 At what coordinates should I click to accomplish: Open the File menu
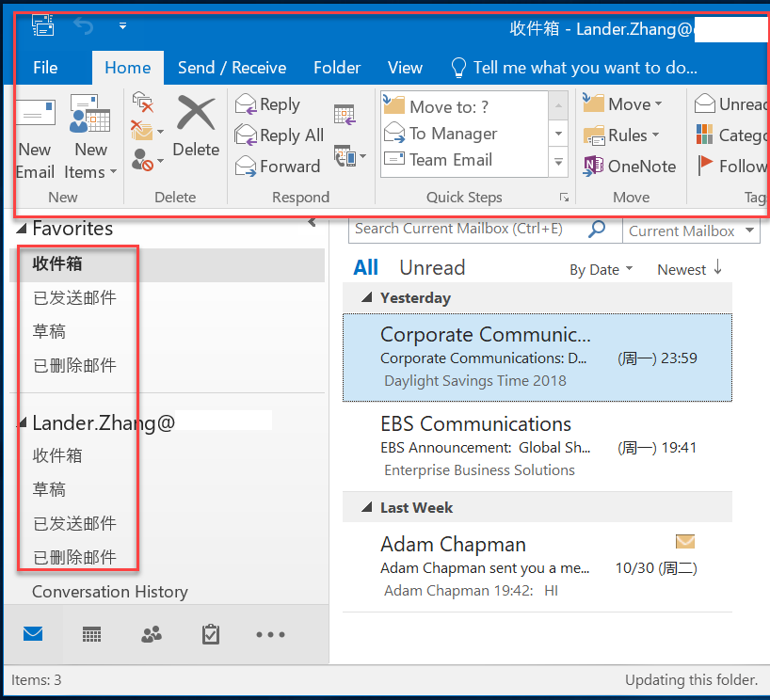coord(45,68)
